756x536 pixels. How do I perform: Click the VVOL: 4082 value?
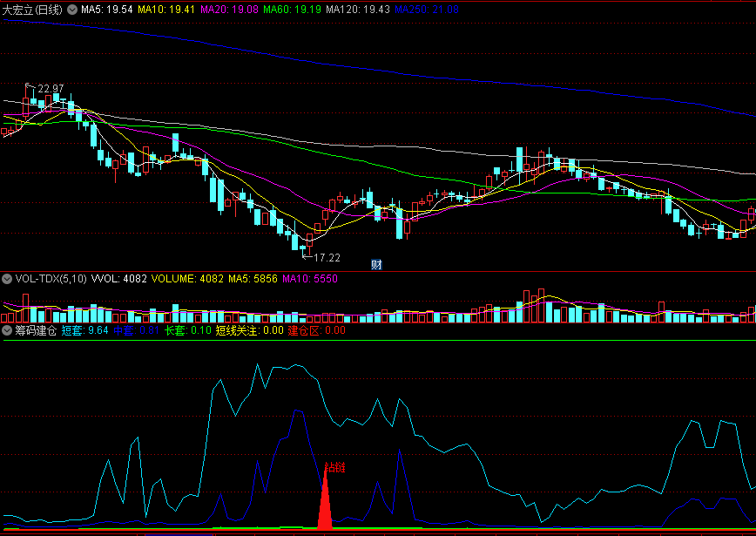point(119,279)
